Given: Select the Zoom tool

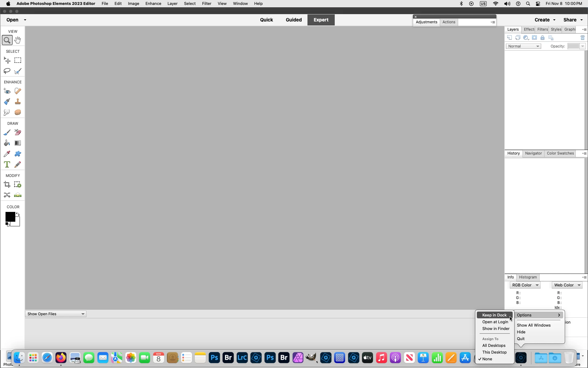Looking at the screenshot, I should click(x=7, y=40).
